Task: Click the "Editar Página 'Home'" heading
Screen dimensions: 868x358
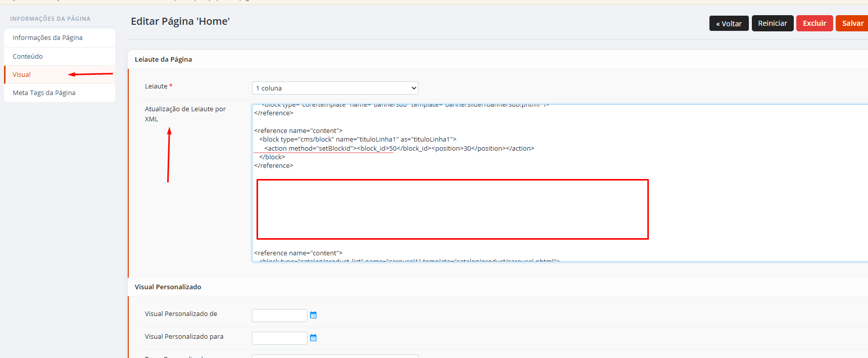Action: tap(180, 21)
